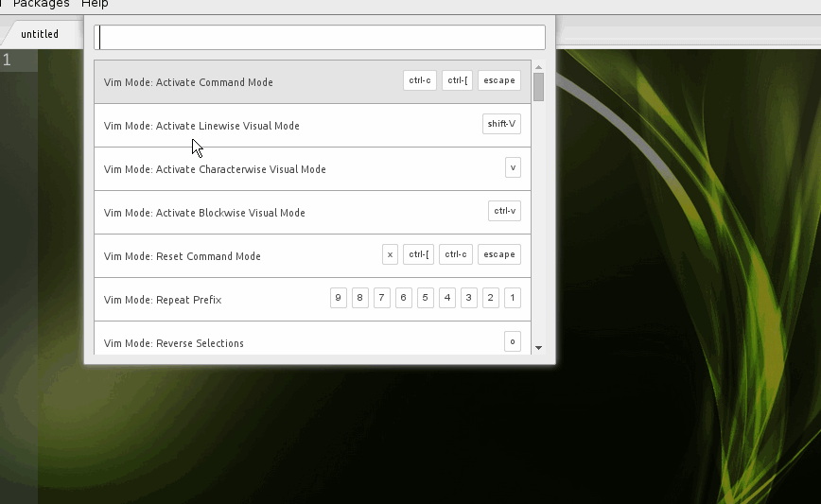Screen dimensions: 821x504
Task: Click the x key badge in Reset Command Mode
Action: [x=390, y=254]
